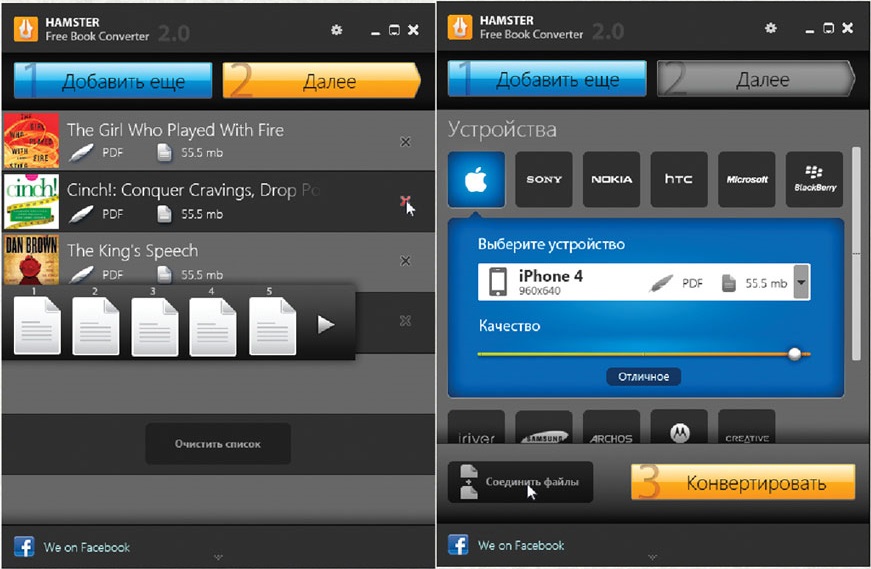871x569 pixels.
Task: Select iriver devices tile
Action: 476,427
